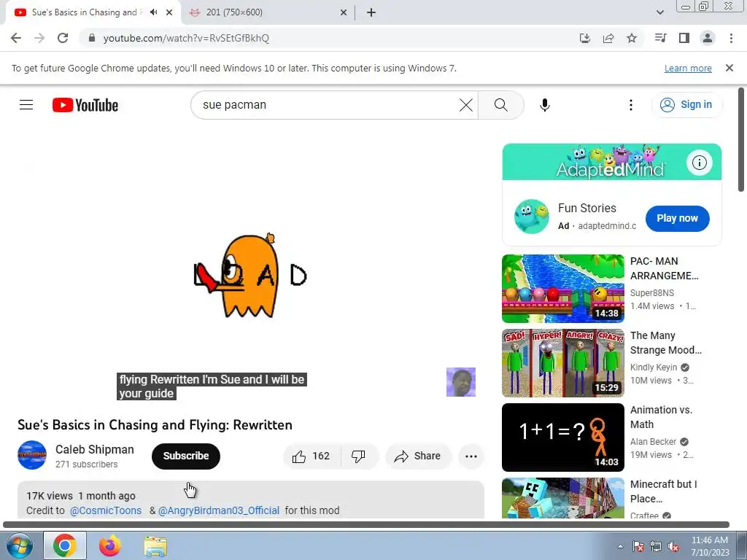Open the tab search dropdown chevron
The width and height of the screenshot is (747, 560).
tap(659, 12)
